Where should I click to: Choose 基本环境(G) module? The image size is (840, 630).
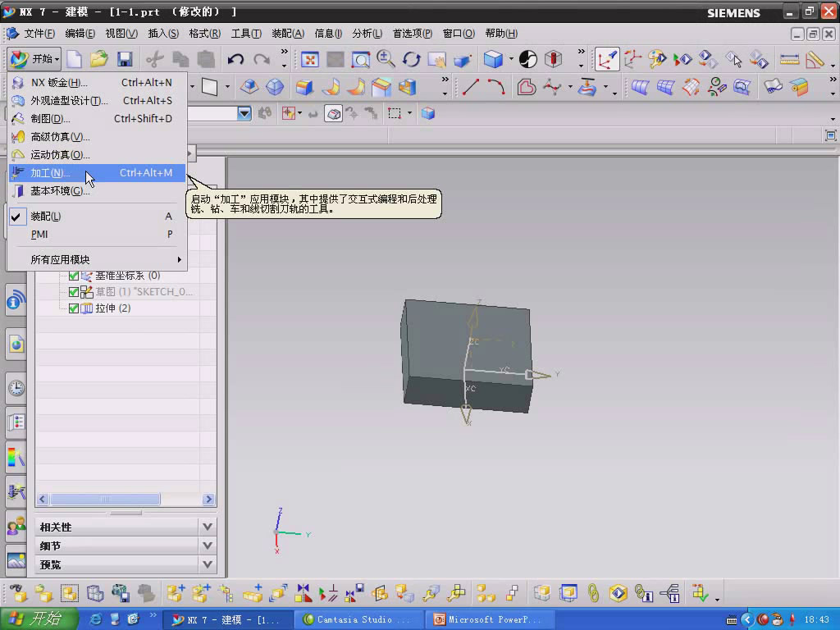pyautogui.click(x=97, y=191)
